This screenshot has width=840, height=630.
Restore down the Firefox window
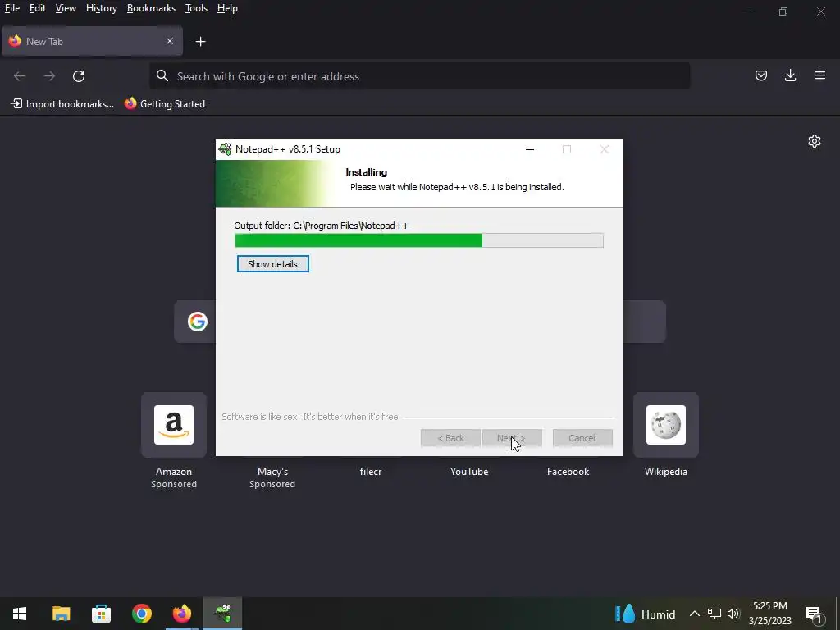[783, 11]
